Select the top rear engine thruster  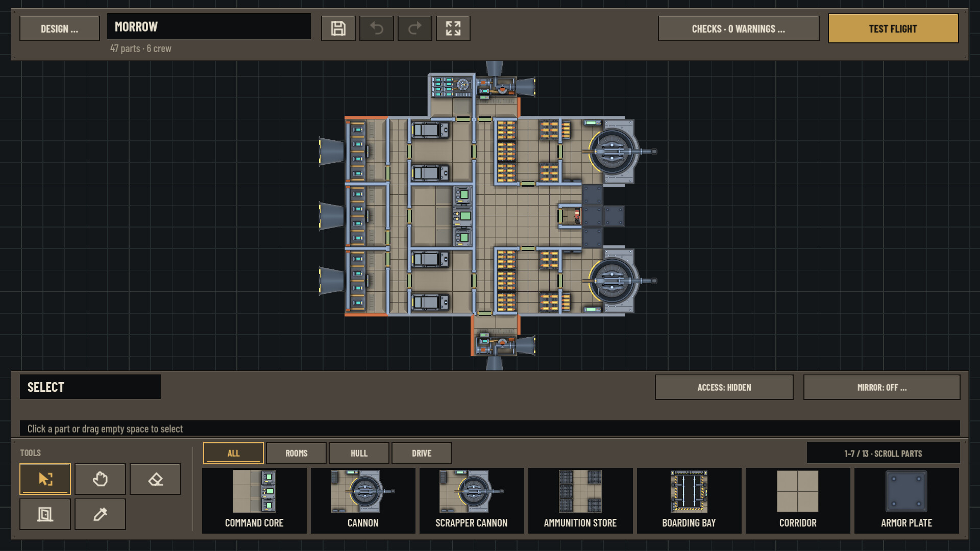[332, 151]
